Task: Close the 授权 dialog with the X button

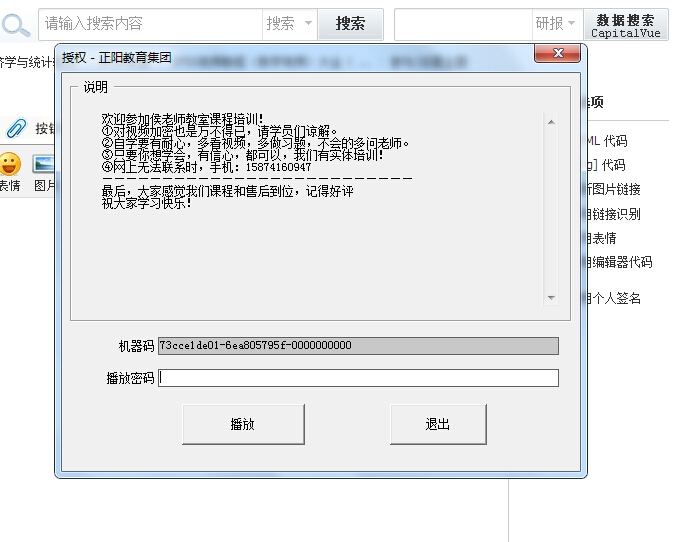Action: coord(557,54)
